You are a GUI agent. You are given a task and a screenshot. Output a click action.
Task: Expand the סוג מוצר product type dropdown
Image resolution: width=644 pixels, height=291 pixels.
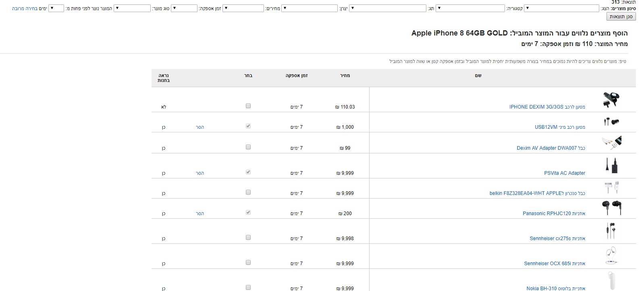pos(132,8)
